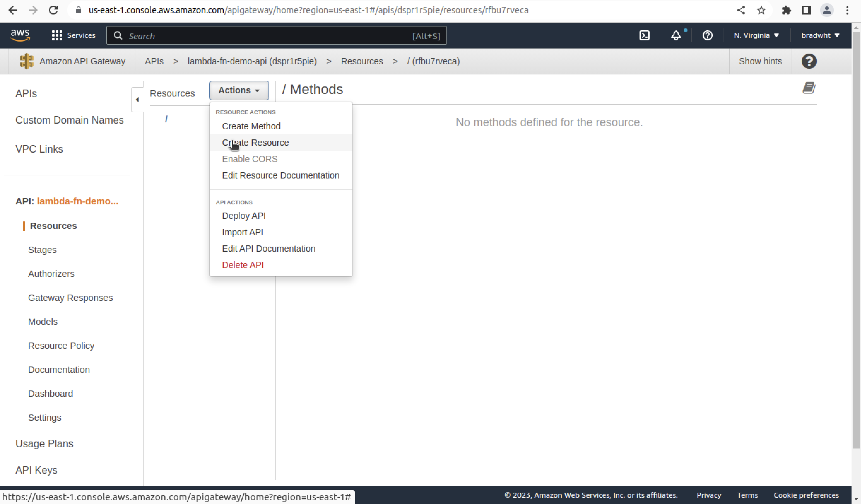This screenshot has width=861, height=504.
Task: Open API Keys in sidebar
Action: pos(36,471)
